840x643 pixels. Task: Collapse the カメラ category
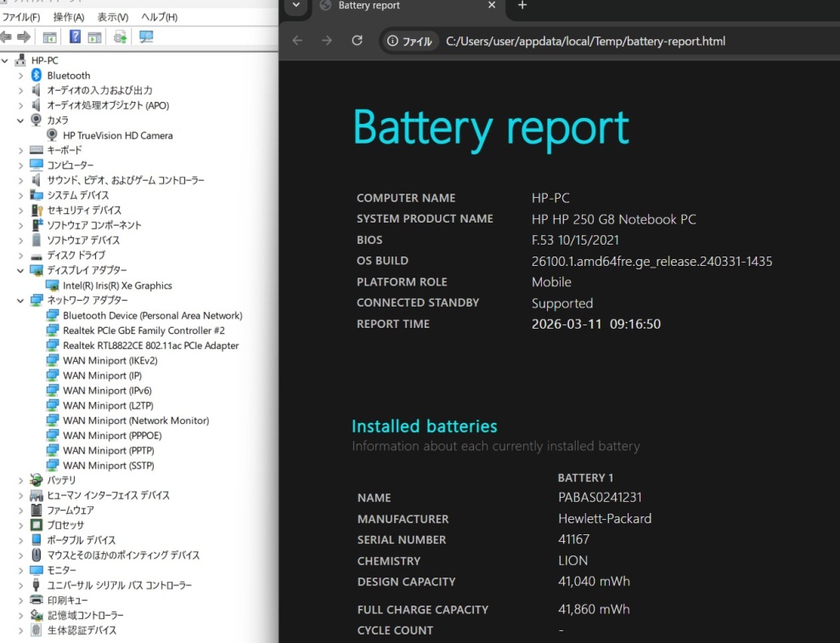point(21,121)
